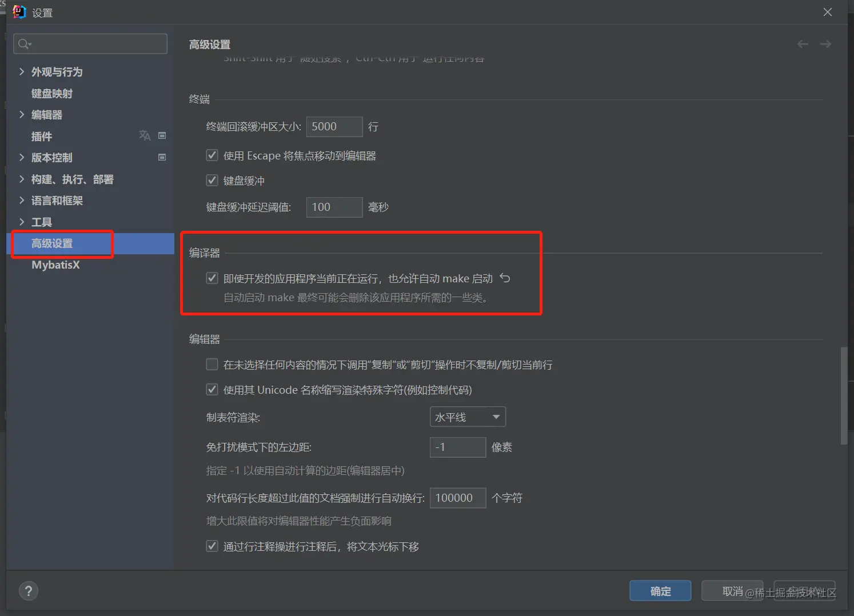
Task: Enable 不复制/剪切当前行 checkbox
Action: coord(212,364)
